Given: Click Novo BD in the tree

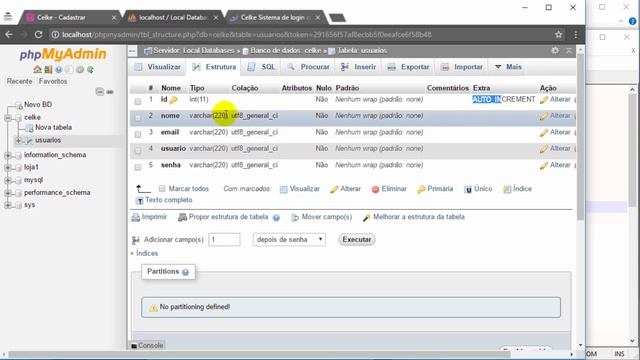Looking at the screenshot, I should click(x=38, y=104).
